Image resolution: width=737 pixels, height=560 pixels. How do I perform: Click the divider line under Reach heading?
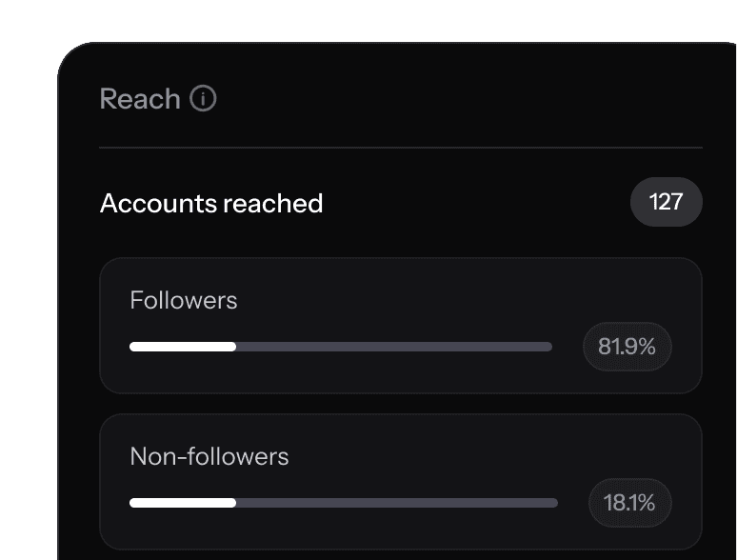(x=400, y=148)
